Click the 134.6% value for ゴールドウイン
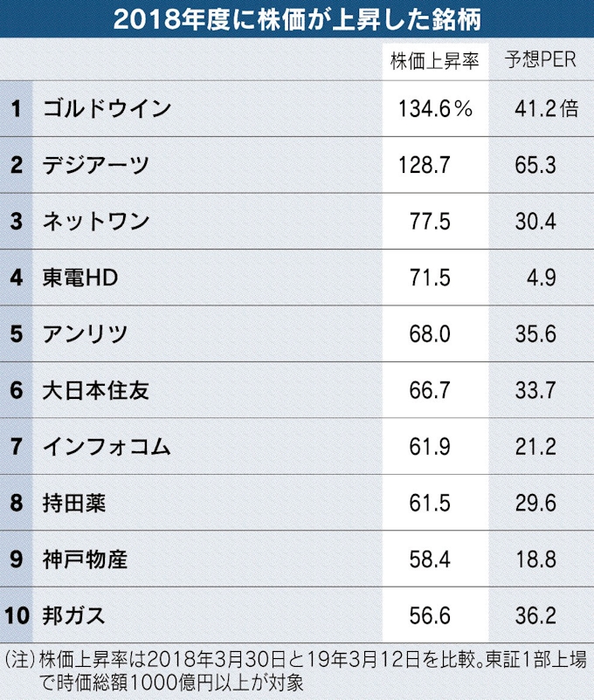594x700 pixels. tap(435, 109)
